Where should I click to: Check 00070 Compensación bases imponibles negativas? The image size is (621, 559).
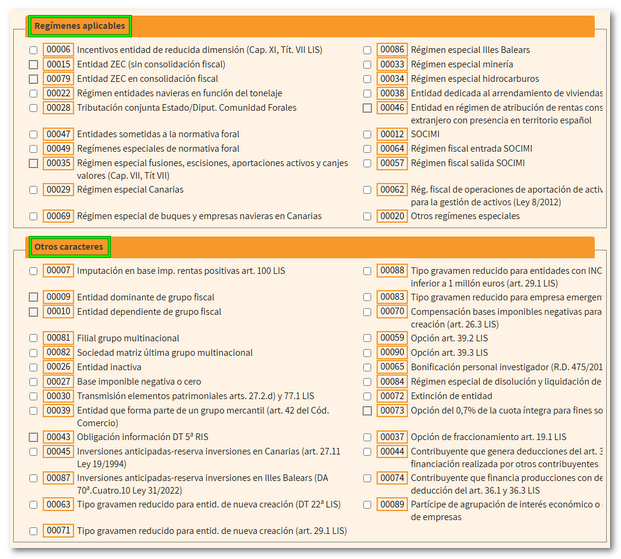(x=367, y=312)
